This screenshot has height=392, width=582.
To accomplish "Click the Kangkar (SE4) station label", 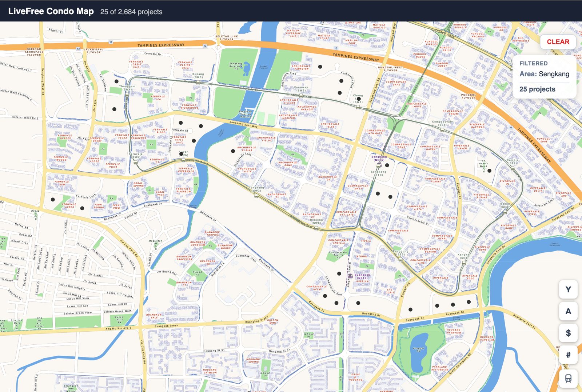I will coord(464,256).
